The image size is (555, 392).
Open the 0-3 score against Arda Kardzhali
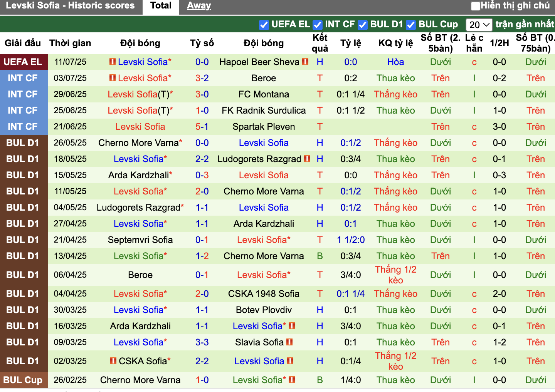click(x=202, y=175)
